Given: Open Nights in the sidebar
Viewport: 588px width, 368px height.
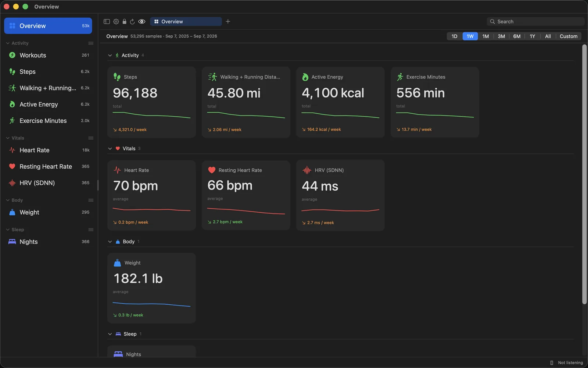Looking at the screenshot, I should (48, 242).
